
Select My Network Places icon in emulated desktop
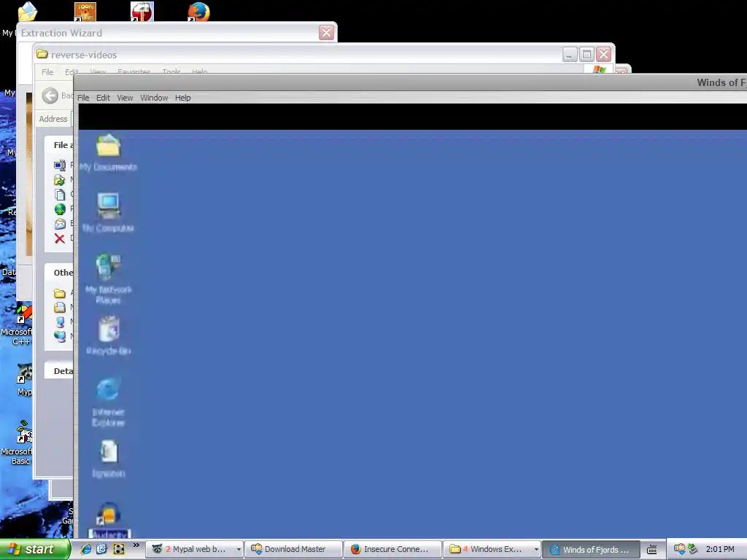(108, 279)
